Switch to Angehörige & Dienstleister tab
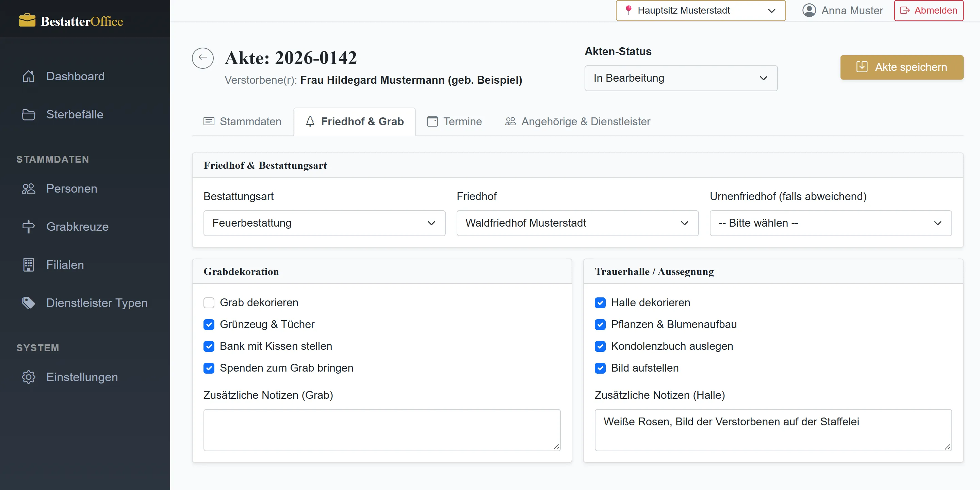This screenshot has width=980, height=490. coord(577,121)
